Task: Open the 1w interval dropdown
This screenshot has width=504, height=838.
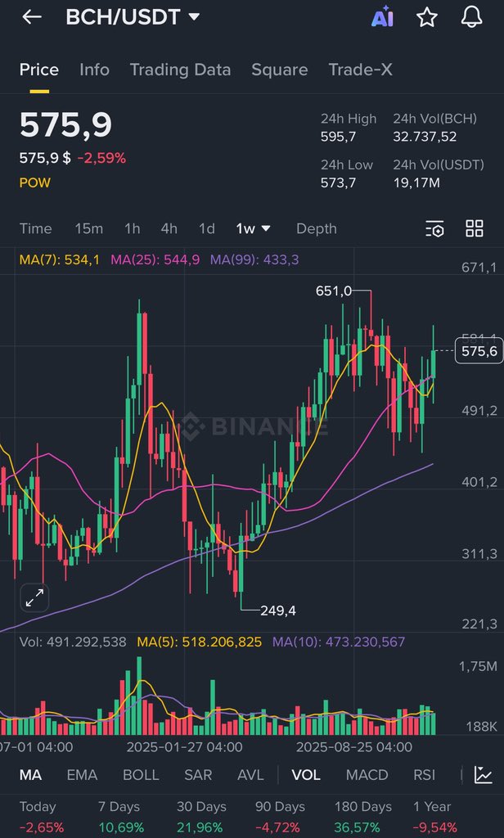Action: 254,229
